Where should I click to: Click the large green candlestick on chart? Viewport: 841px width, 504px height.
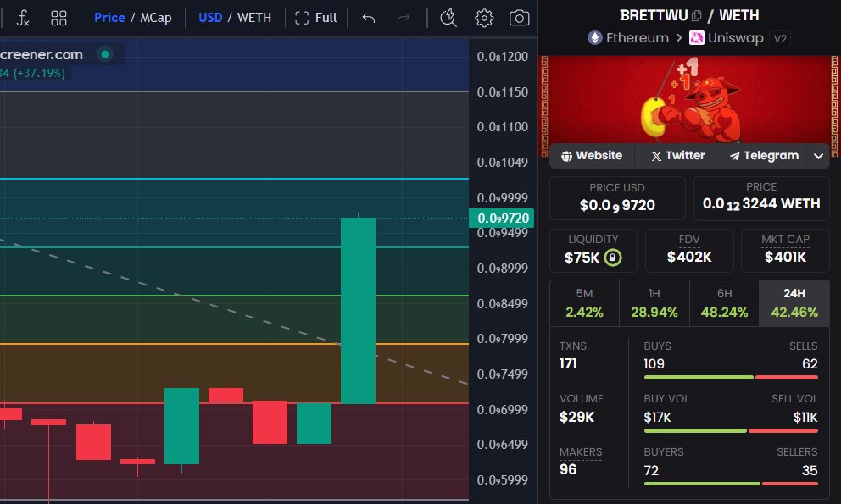(x=358, y=310)
